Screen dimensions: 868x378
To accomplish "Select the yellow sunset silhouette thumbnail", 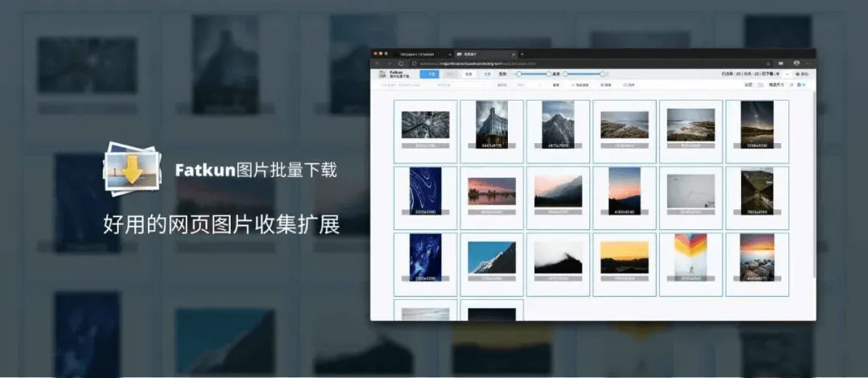I will [624, 257].
